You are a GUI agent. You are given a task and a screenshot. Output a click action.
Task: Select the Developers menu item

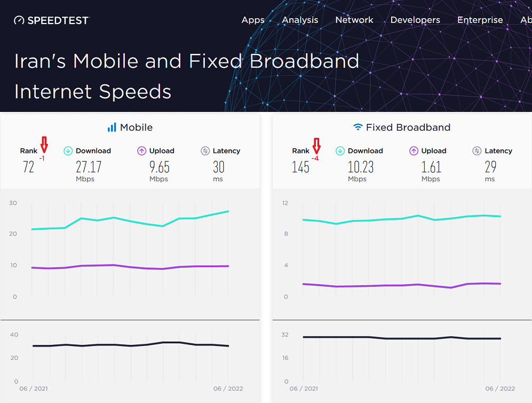415,20
